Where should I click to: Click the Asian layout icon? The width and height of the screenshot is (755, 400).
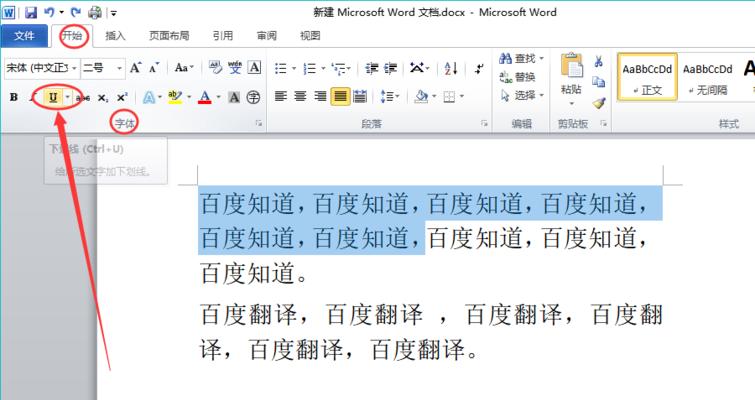(417, 68)
